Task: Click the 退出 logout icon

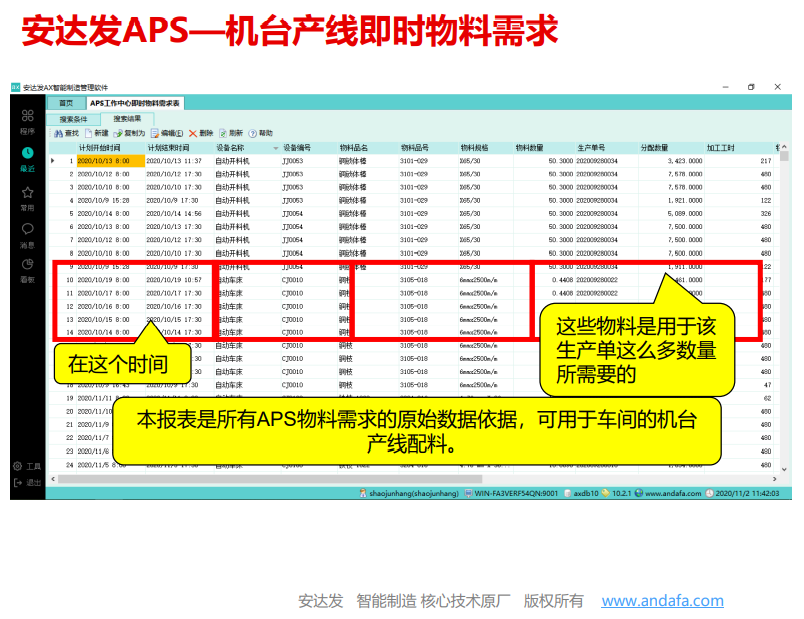Action: click(17, 483)
